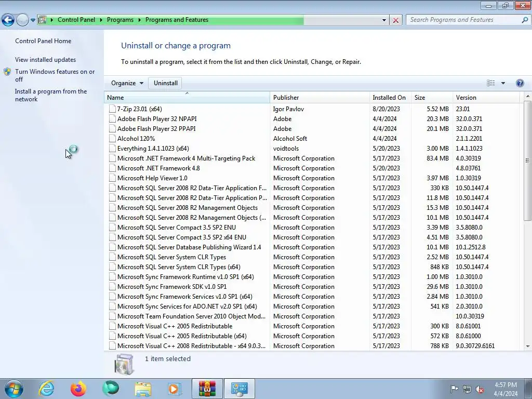Sort by the Size column header

click(432, 97)
